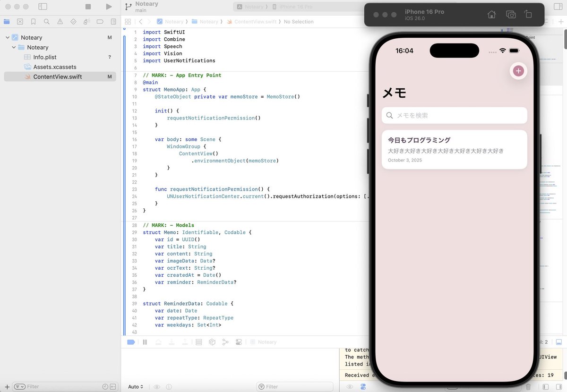The height and width of the screenshot is (392, 567).
Task: Click console Quick Look eye icon
Action: (350, 387)
